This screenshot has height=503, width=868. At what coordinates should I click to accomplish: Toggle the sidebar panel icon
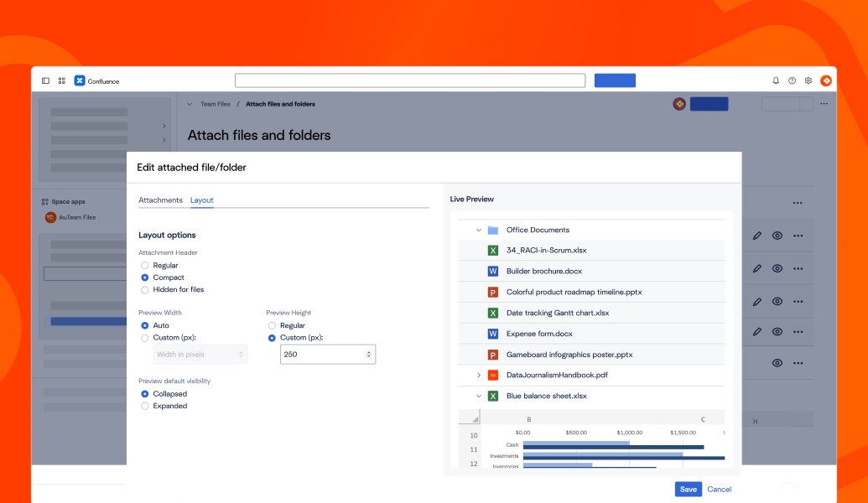tap(46, 81)
